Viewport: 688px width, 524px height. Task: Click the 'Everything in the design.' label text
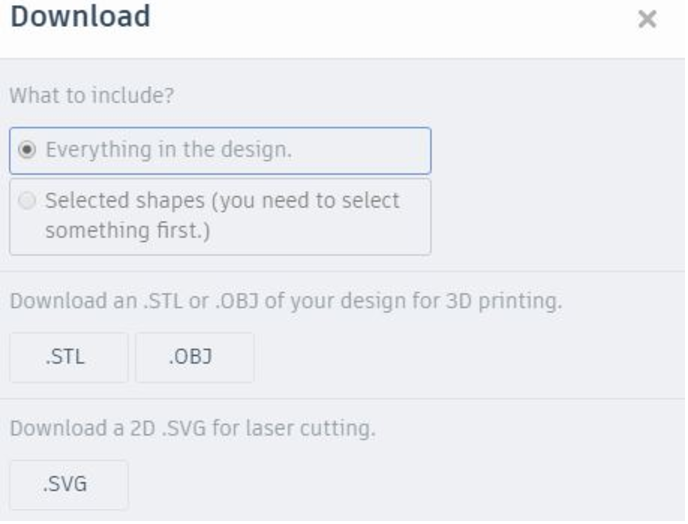[x=168, y=150]
